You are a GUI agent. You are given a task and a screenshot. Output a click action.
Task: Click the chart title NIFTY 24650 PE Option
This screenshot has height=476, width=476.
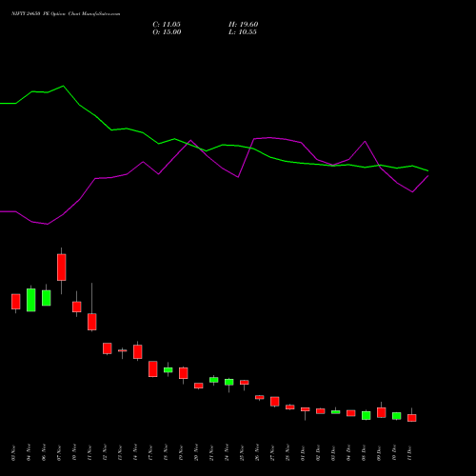pyautogui.click(x=38, y=14)
